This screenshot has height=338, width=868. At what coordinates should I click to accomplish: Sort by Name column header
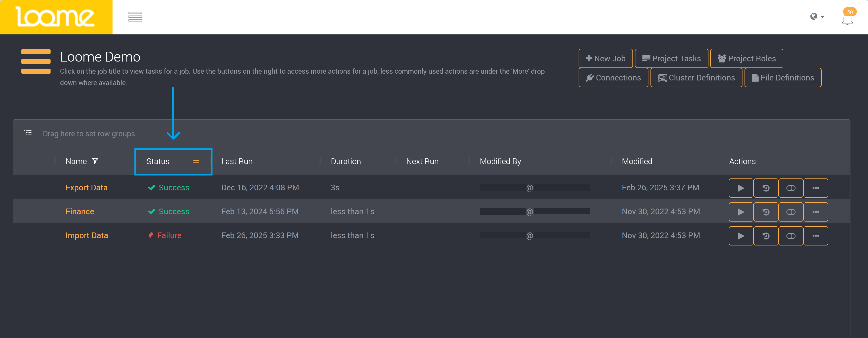click(76, 161)
